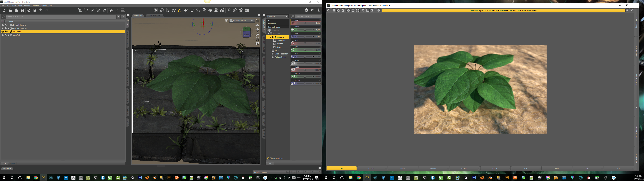Toggle visibility of RD_Backdrop_B node
The width and height of the screenshot is (644, 181).
(3, 28)
